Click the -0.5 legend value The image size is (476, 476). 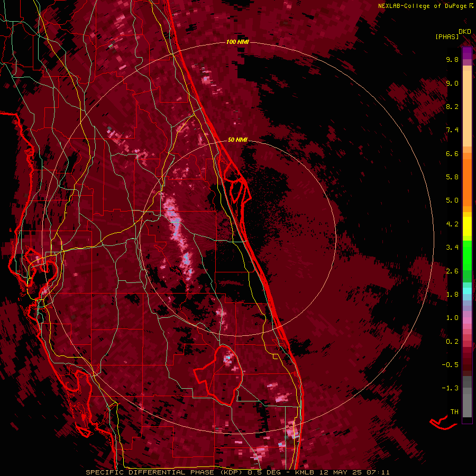tap(450, 365)
